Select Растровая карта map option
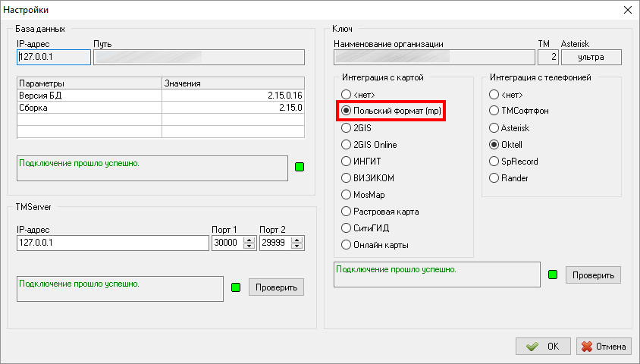The height and width of the screenshot is (364, 640). click(347, 212)
